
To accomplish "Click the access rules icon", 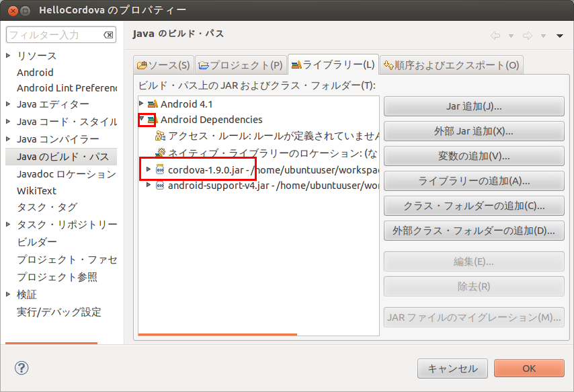I will click(x=160, y=136).
